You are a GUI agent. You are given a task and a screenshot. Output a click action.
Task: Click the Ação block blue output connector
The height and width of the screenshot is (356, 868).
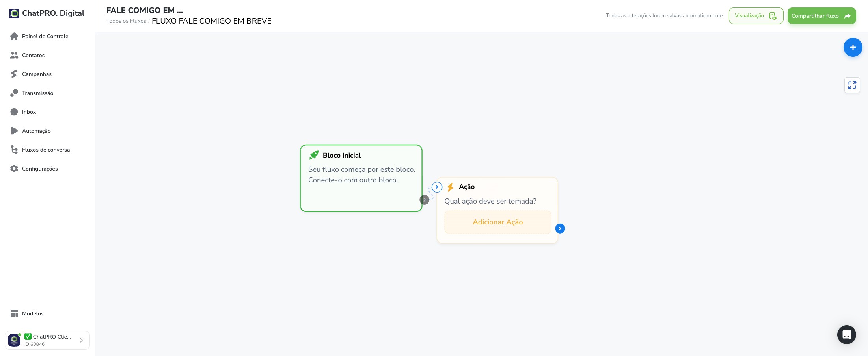click(x=560, y=228)
